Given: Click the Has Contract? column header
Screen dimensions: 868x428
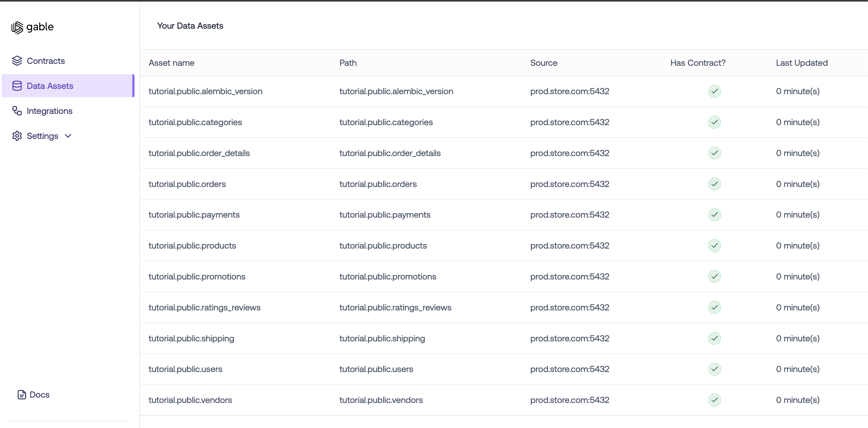Looking at the screenshot, I should (697, 63).
